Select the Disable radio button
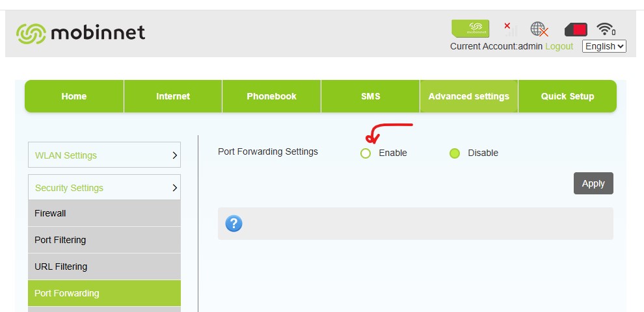The width and height of the screenshot is (644, 312). 455,153
